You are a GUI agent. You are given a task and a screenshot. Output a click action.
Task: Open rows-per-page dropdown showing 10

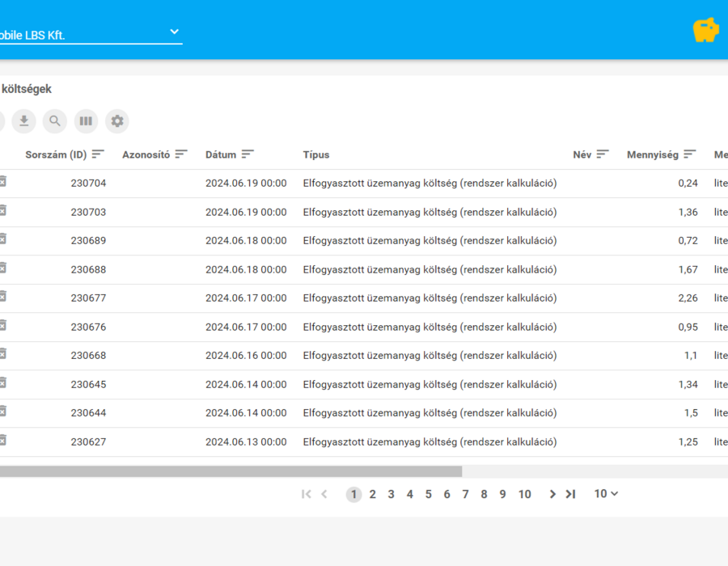click(606, 493)
